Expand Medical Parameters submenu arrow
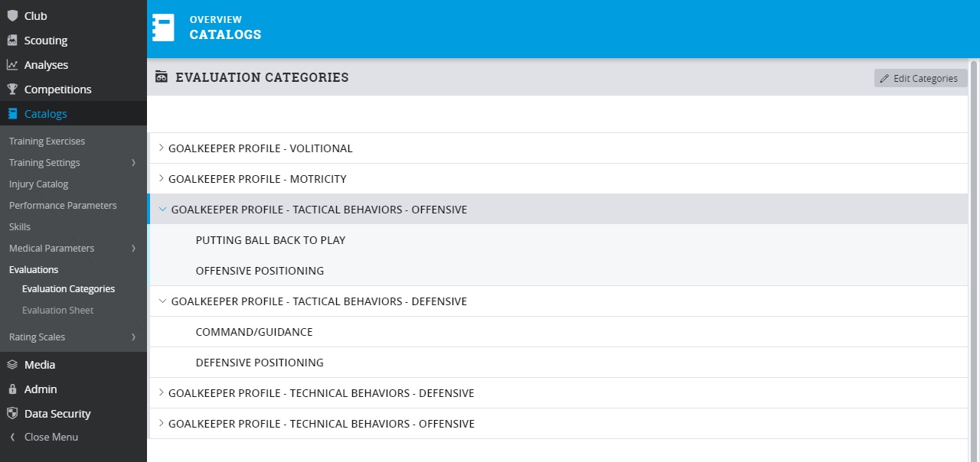 (133, 249)
